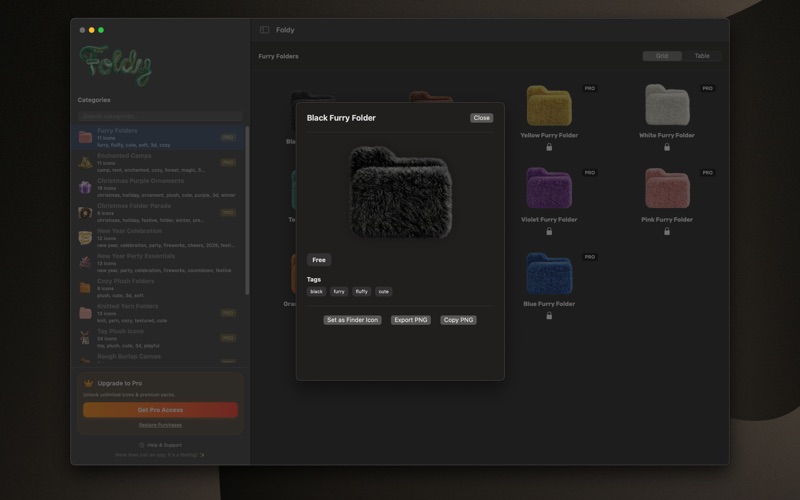This screenshot has width=800, height=500.
Task: Export the black furry folder as PNG
Action: 411,320
